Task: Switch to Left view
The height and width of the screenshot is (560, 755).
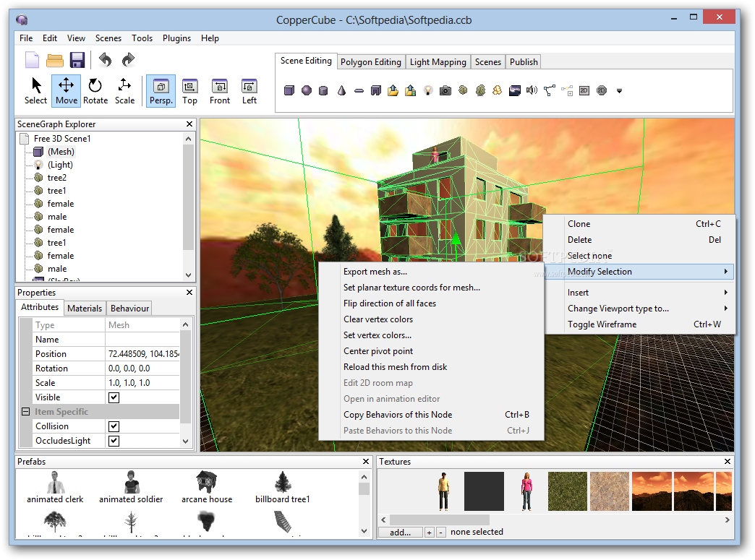Action: (249, 91)
